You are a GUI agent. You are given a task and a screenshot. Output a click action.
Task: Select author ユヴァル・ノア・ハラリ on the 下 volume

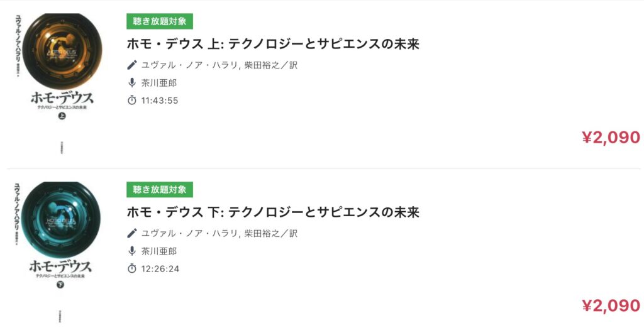click(189, 233)
